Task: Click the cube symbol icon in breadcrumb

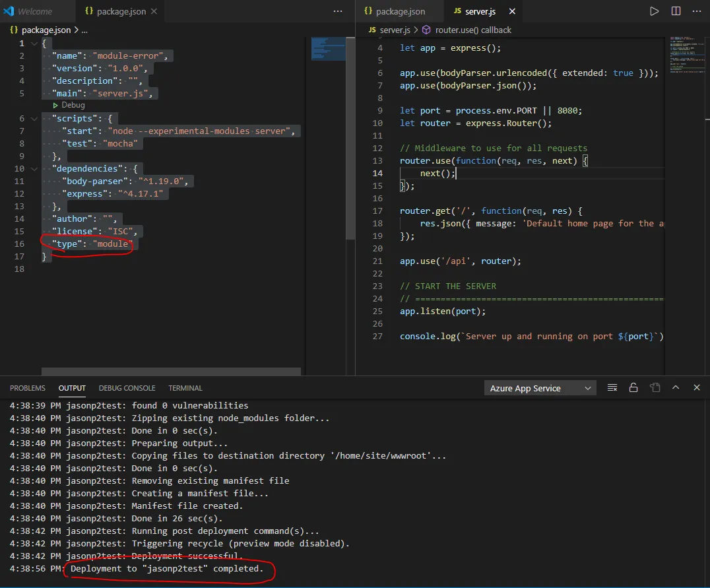Action: click(426, 30)
